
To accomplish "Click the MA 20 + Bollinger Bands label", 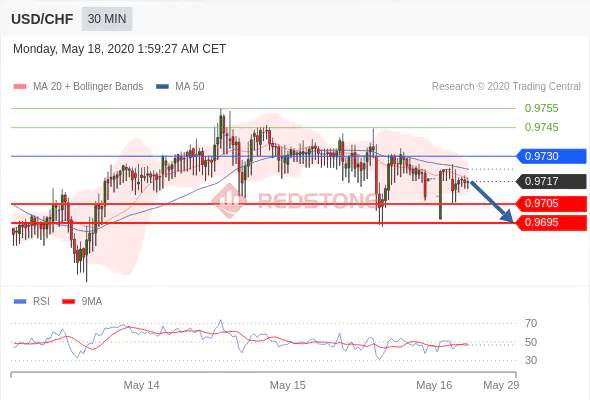I will 88,87.
